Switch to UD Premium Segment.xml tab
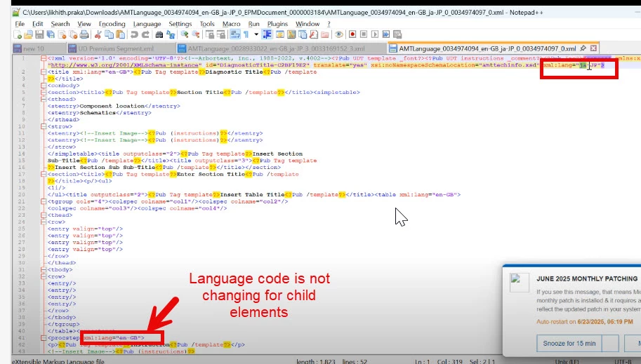This screenshot has width=641, height=364. (x=121, y=48)
